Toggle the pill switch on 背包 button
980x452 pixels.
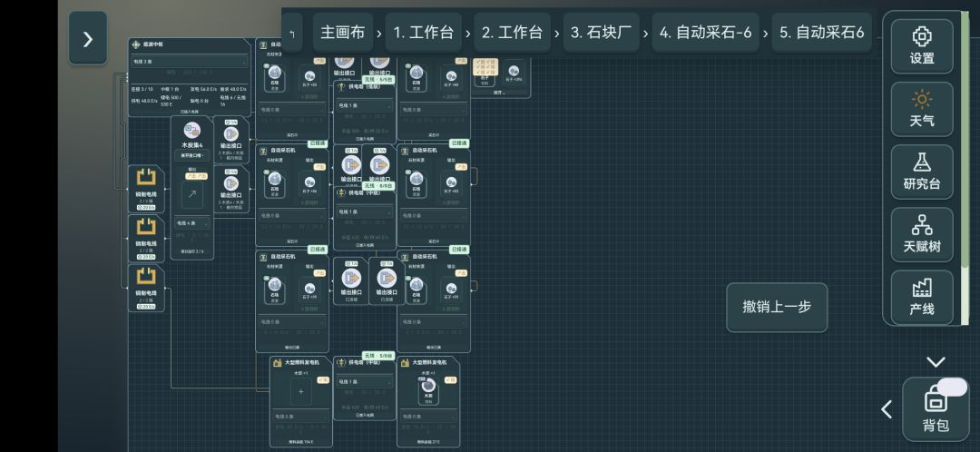tap(952, 387)
